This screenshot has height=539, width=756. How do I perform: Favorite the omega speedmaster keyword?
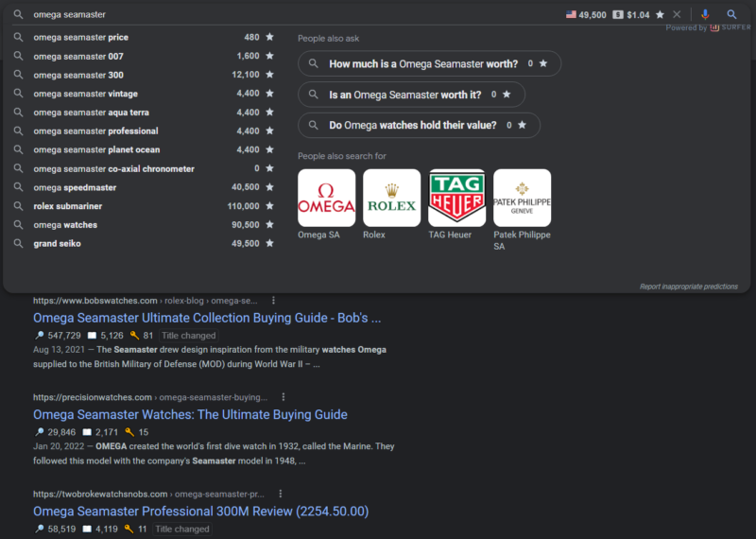tap(270, 186)
